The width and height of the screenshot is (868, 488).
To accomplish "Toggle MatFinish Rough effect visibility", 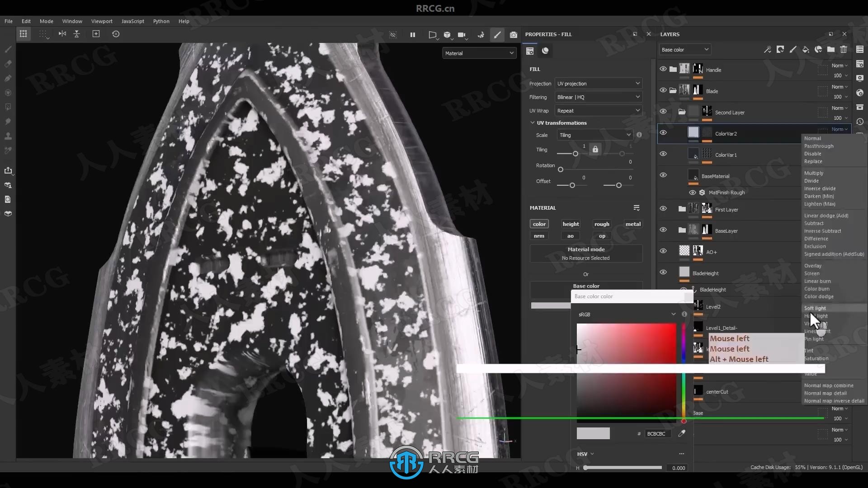I will click(692, 192).
